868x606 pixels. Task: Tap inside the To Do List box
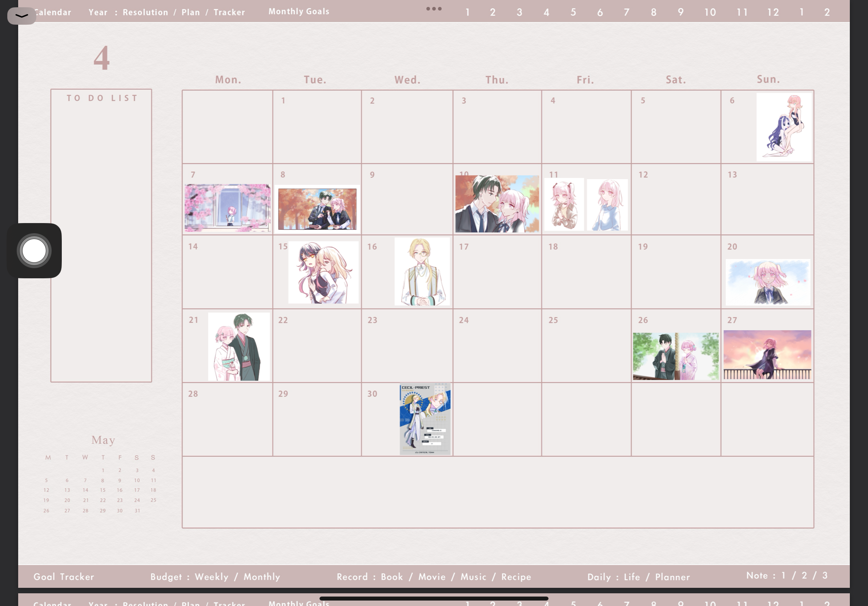[101, 235]
